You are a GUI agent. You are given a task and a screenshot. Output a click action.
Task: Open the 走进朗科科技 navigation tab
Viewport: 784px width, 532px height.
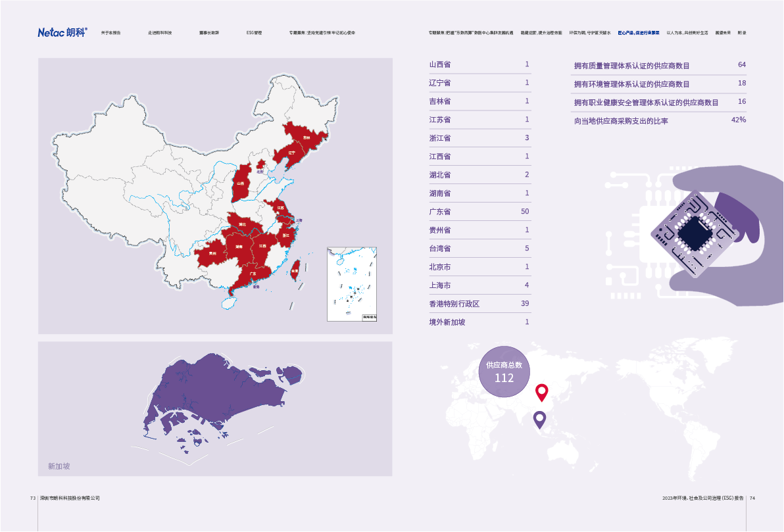[160, 32]
